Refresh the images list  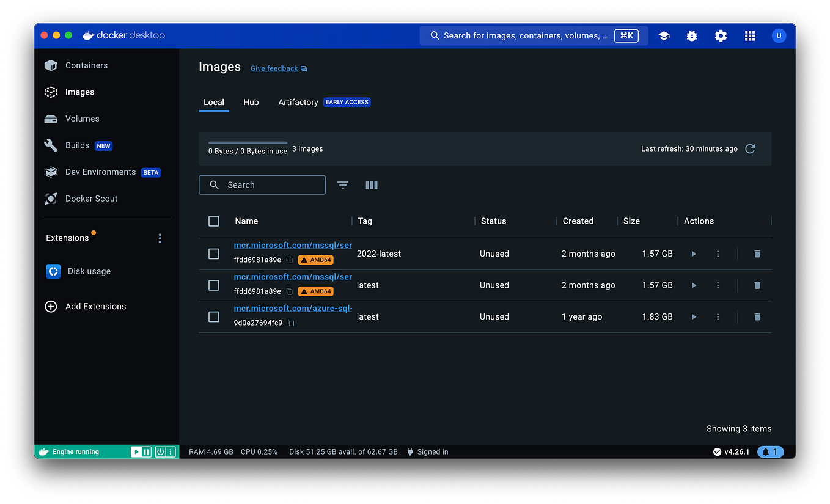750,148
